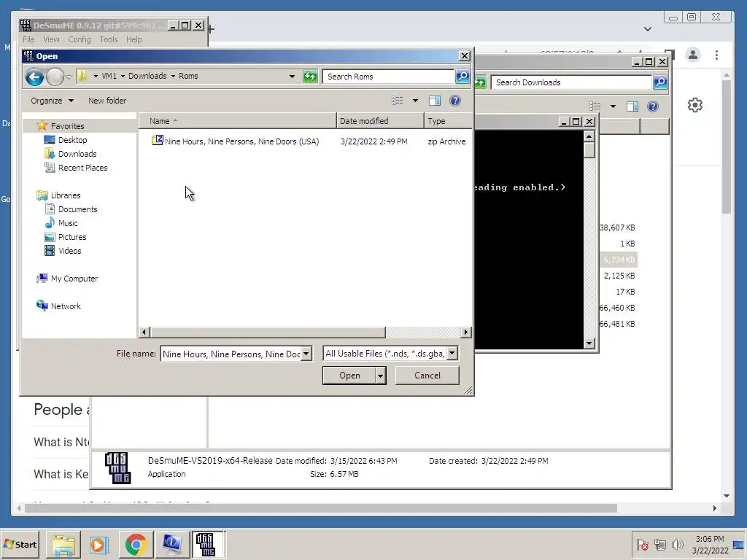Click the console window scroll down arrow

[x=589, y=343]
